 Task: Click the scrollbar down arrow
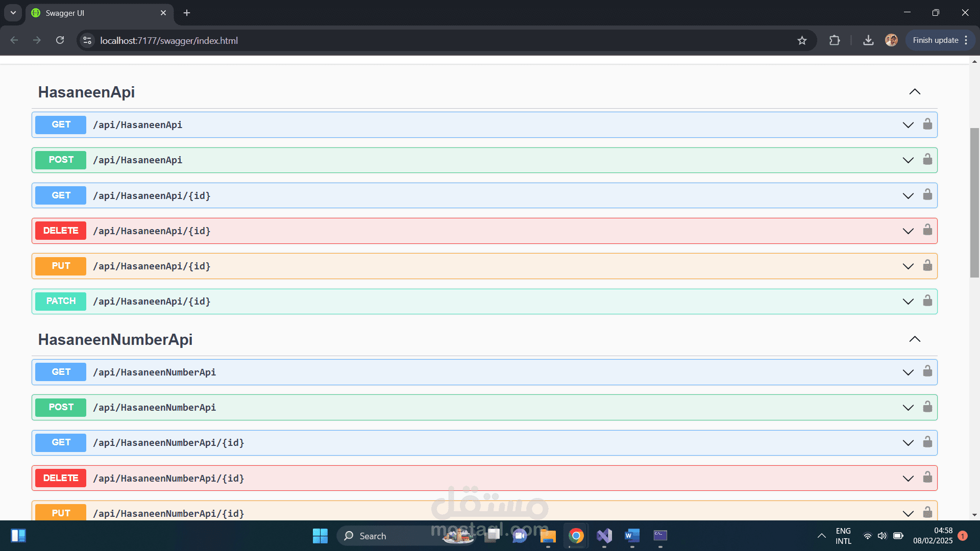point(974,515)
